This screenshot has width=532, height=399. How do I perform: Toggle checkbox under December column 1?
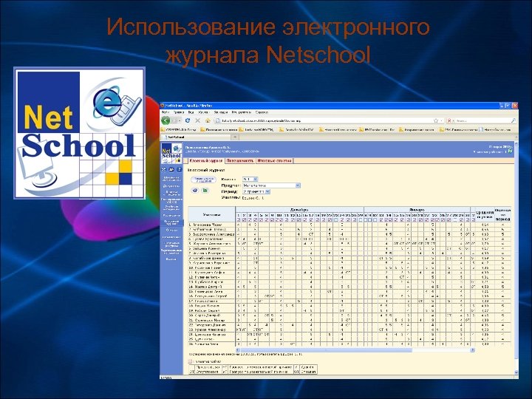click(239, 220)
